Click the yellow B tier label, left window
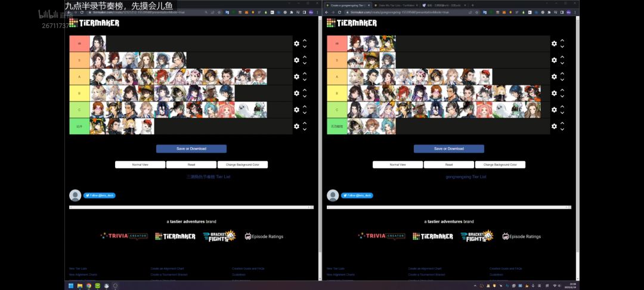This screenshot has width=644, height=290. point(79,93)
